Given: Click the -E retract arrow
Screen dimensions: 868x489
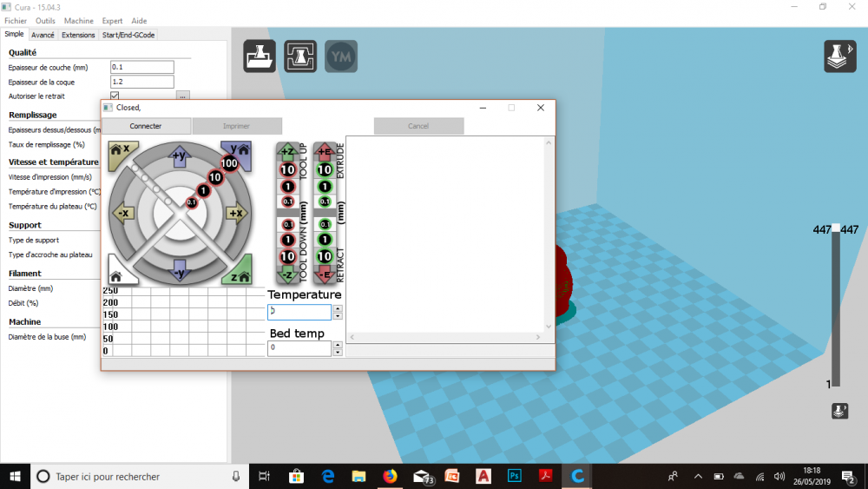Looking at the screenshot, I should click(325, 274).
